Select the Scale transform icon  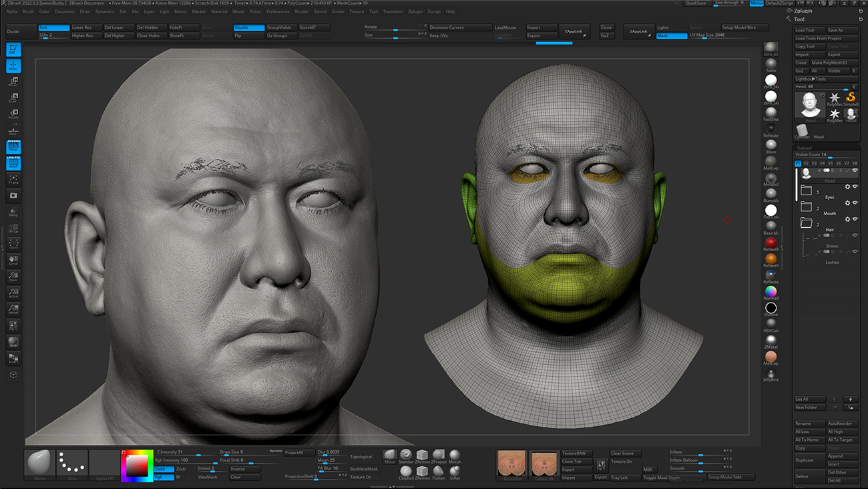click(x=13, y=98)
